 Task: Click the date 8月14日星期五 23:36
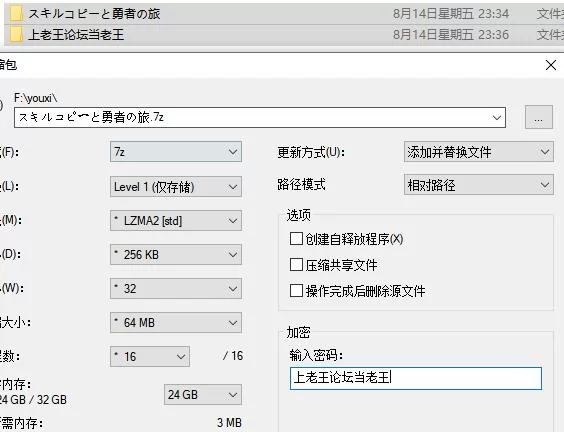(451, 35)
